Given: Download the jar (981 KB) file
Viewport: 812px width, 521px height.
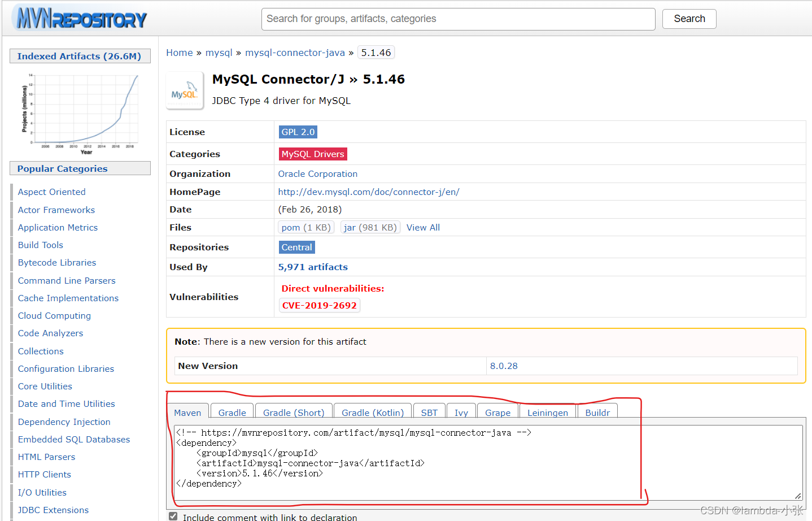Looking at the screenshot, I should tap(370, 227).
